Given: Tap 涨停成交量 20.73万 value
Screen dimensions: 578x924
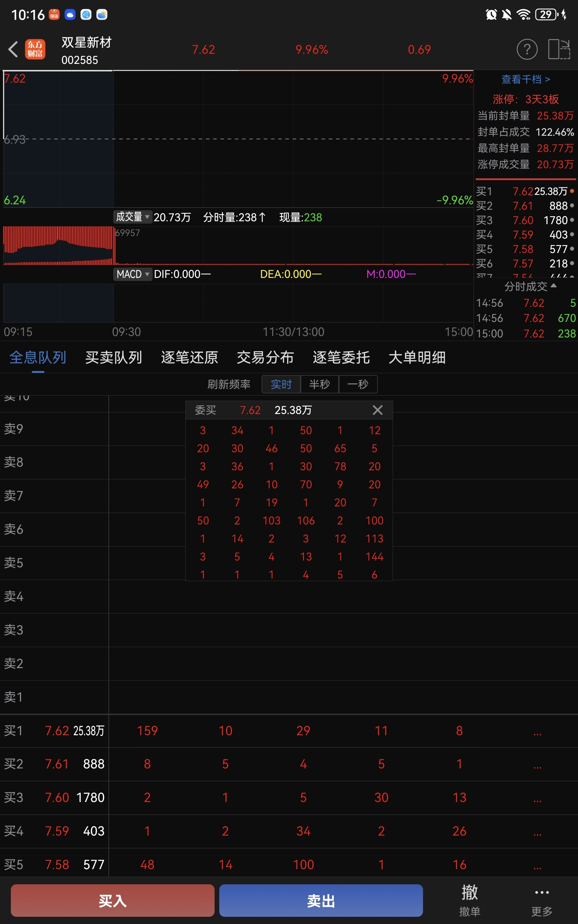Looking at the screenshot, I should (555, 165).
